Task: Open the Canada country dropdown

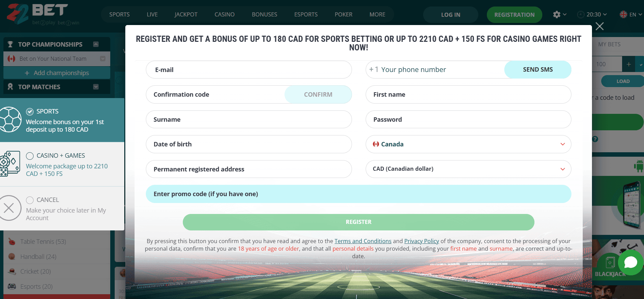Action: 468,144
